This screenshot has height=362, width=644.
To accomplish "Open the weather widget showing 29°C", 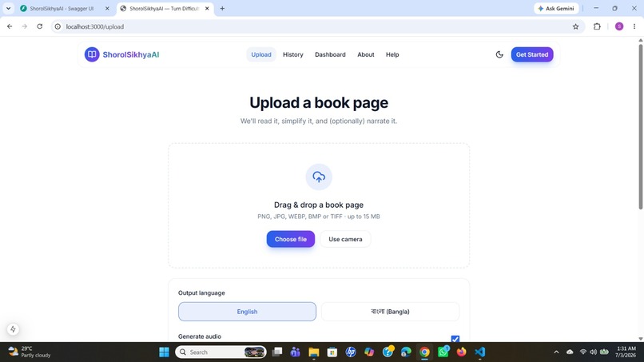I will coord(30,352).
